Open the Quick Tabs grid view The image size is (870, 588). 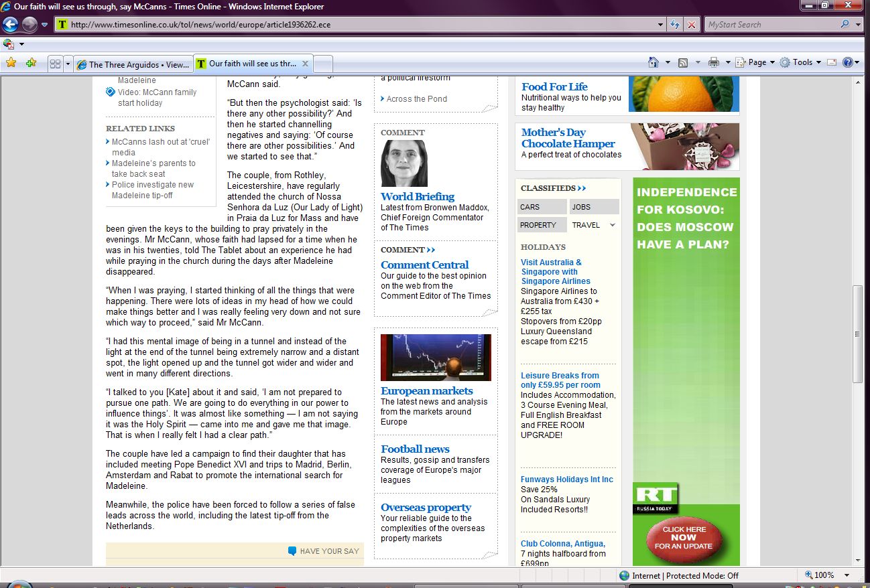pos(55,64)
